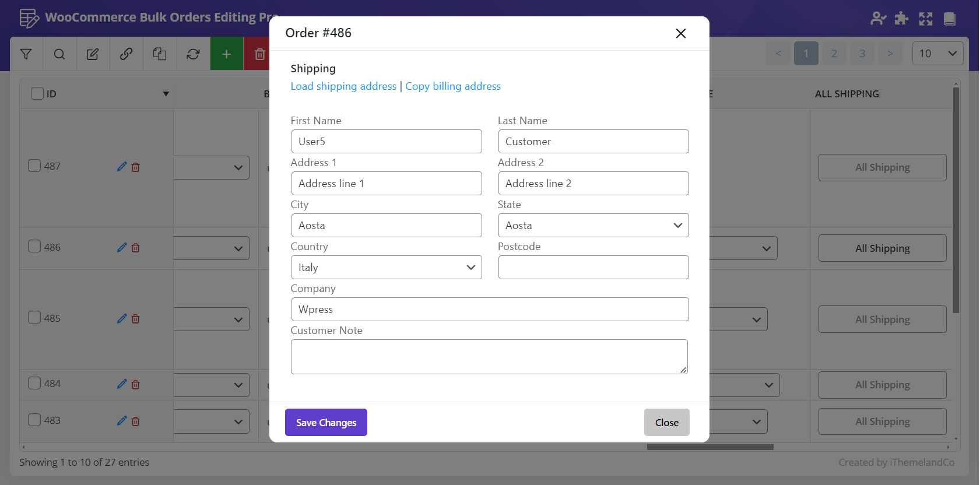This screenshot has width=980, height=485.
Task: Click the filter funnel icon in toolbar
Action: pos(26,54)
